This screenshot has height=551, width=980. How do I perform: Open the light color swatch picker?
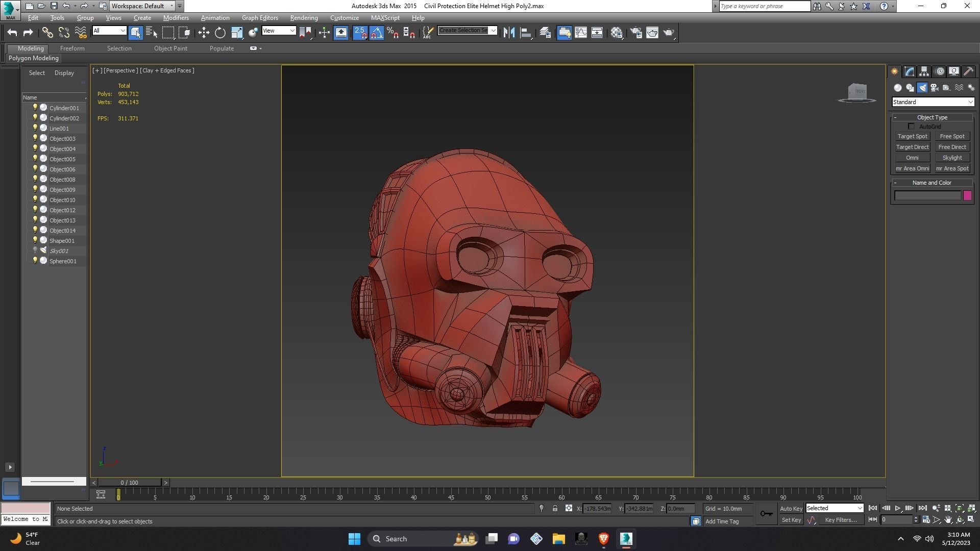click(968, 195)
